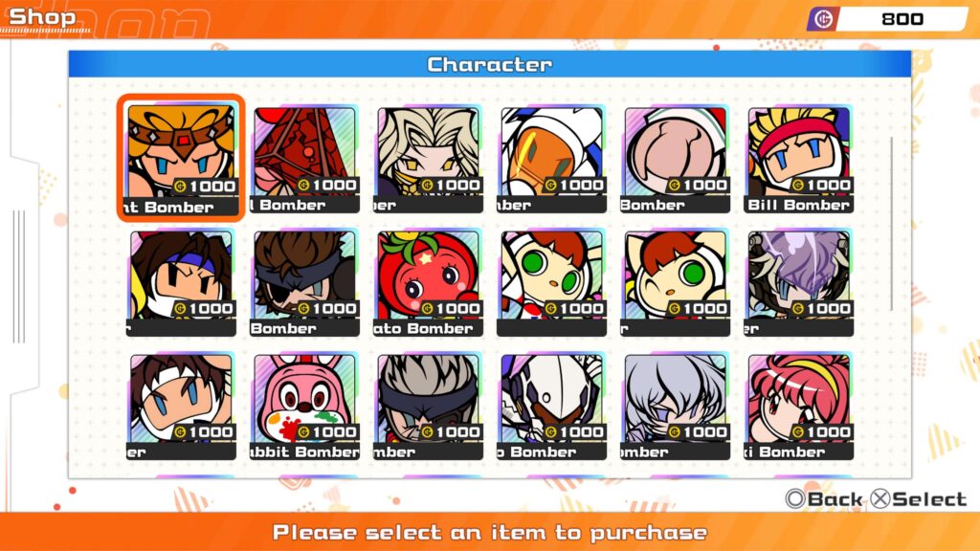Select the silver-haired character in bottom row
Screen dimensions: 980x551
click(675, 407)
